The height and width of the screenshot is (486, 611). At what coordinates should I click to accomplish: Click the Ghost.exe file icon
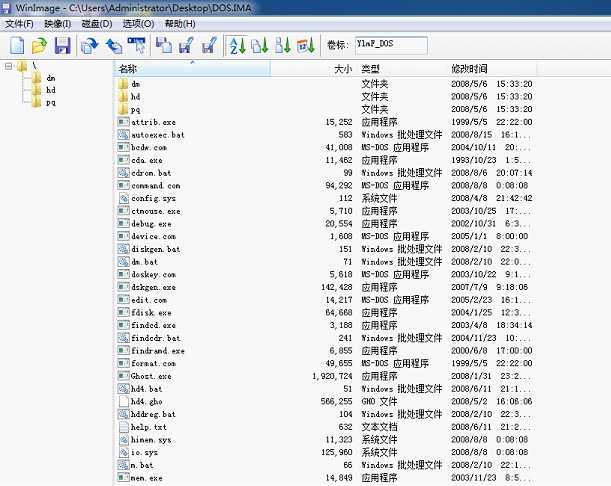click(x=124, y=376)
